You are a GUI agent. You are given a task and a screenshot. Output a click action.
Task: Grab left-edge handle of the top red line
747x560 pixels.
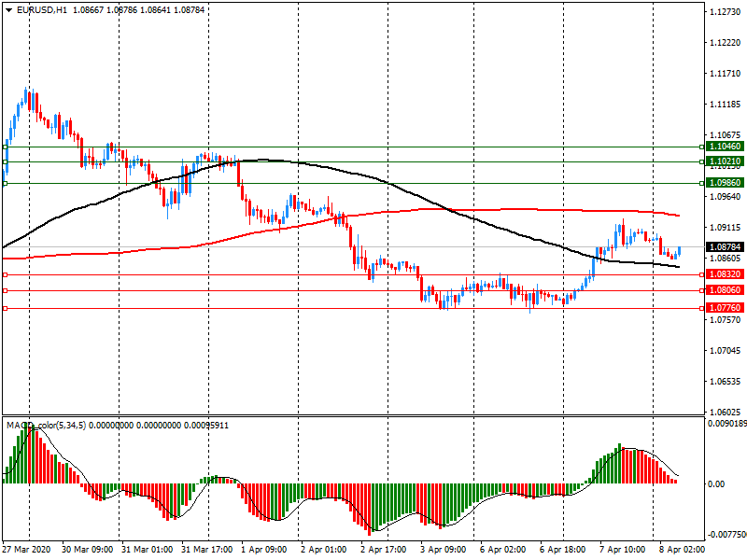pyautogui.click(x=5, y=274)
